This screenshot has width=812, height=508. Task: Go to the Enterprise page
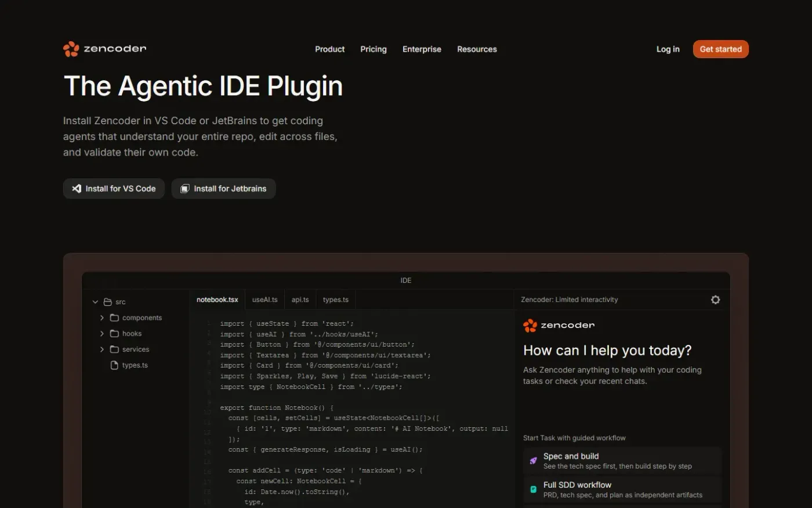(422, 49)
